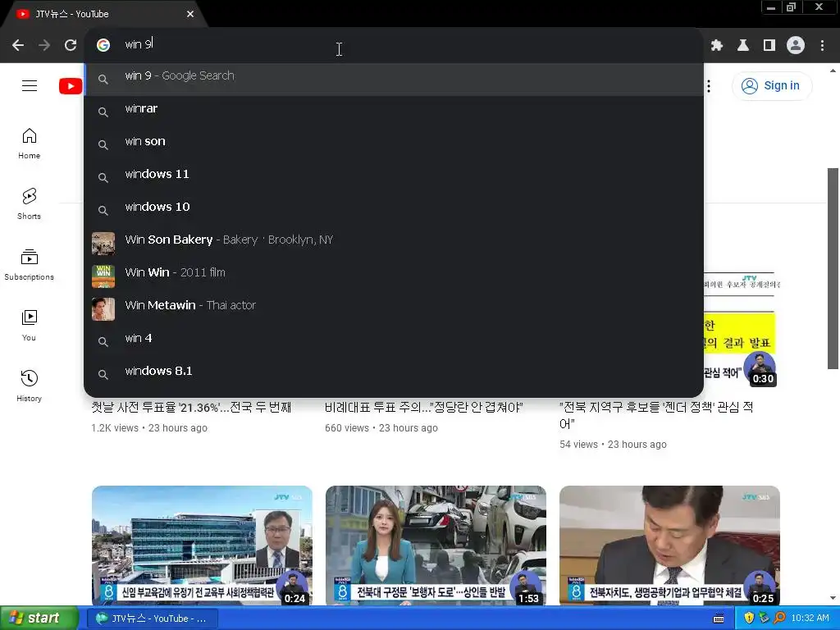The height and width of the screenshot is (630, 840).
Task: Open video with 0:30 duration thumbnail
Action: click(742, 330)
